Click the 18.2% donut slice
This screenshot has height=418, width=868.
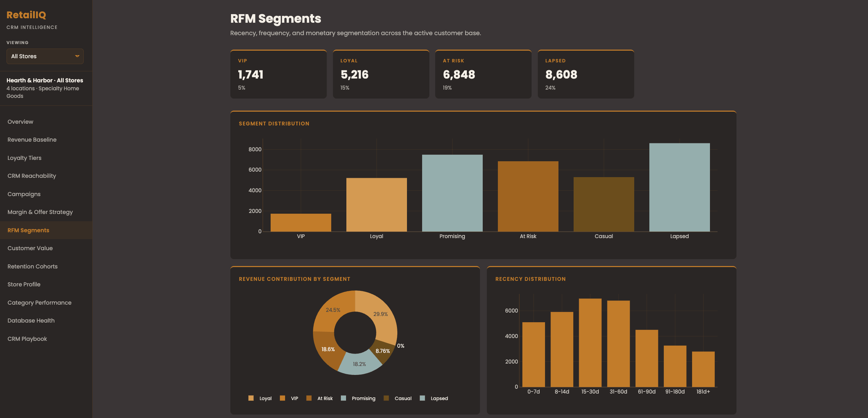point(359,364)
